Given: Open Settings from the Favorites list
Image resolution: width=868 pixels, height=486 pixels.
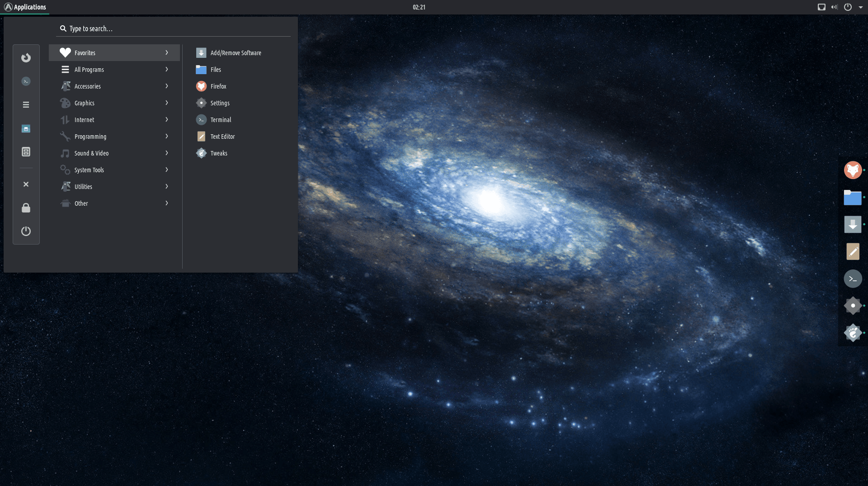Looking at the screenshot, I should tap(220, 103).
